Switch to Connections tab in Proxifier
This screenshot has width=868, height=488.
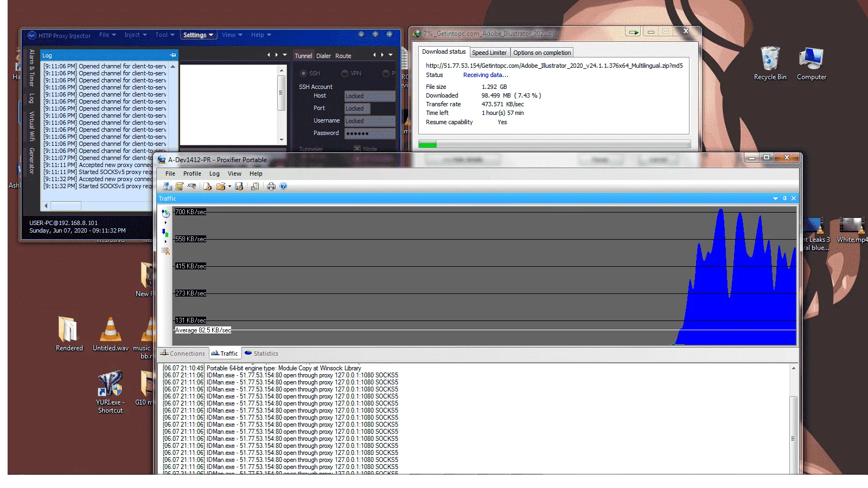(183, 354)
